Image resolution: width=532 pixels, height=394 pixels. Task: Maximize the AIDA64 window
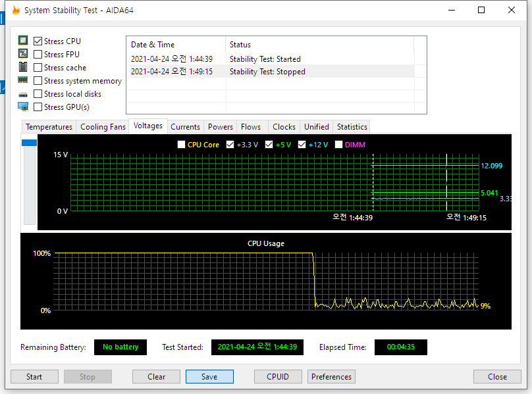[x=481, y=10]
